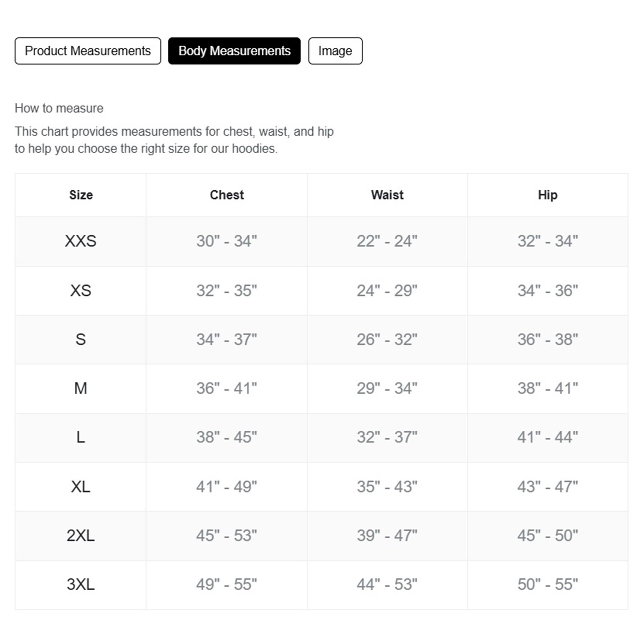
Task: Click the waist value 39" - 47" for 2XL
Action: pos(387,536)
